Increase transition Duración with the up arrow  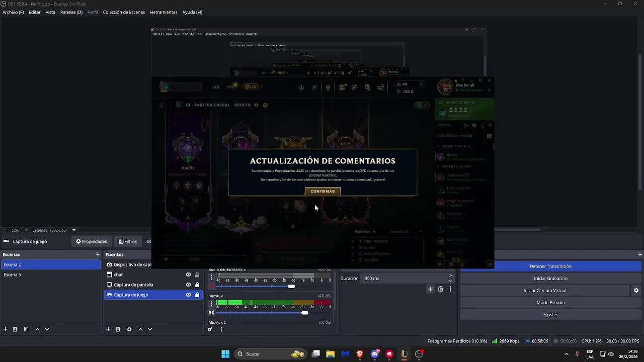pos(450,276)
